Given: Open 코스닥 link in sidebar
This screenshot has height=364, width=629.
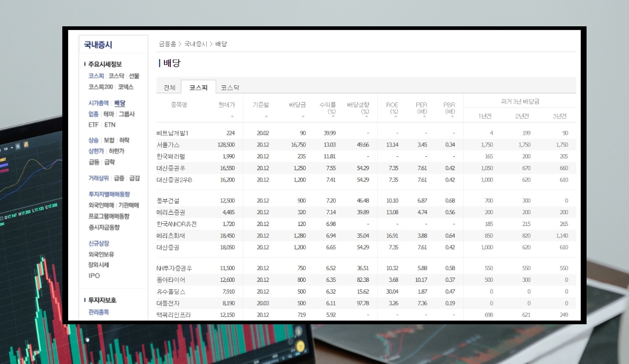Looking at the screenshot, I should [x=117, y=76].
